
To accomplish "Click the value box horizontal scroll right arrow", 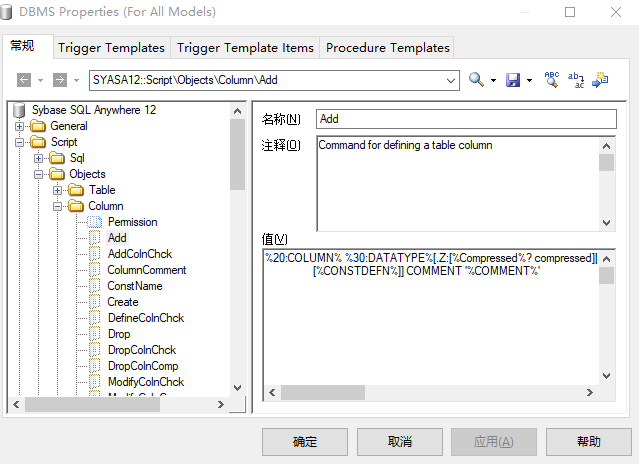I will point(590,392).
